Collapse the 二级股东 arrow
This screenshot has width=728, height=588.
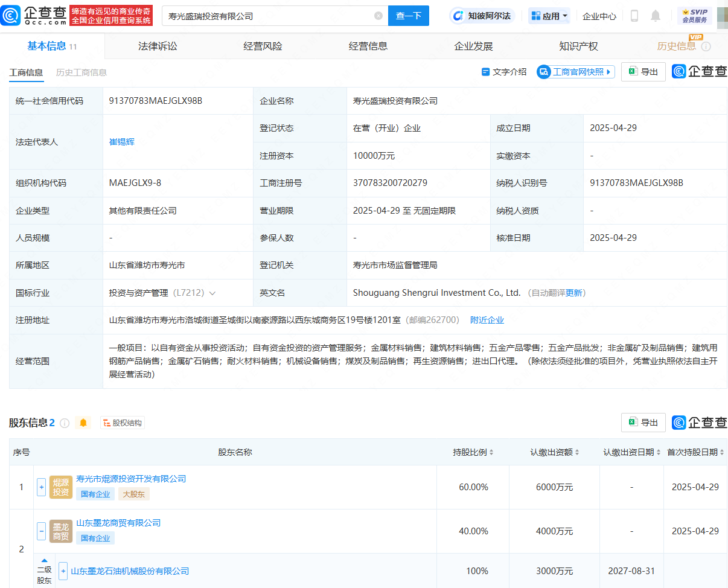(44, 560)
